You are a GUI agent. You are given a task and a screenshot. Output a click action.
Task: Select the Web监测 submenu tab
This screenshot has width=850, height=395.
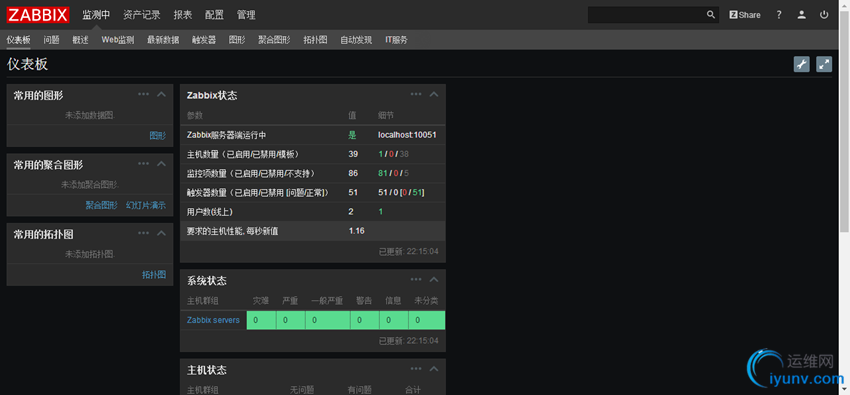[118, 40]
